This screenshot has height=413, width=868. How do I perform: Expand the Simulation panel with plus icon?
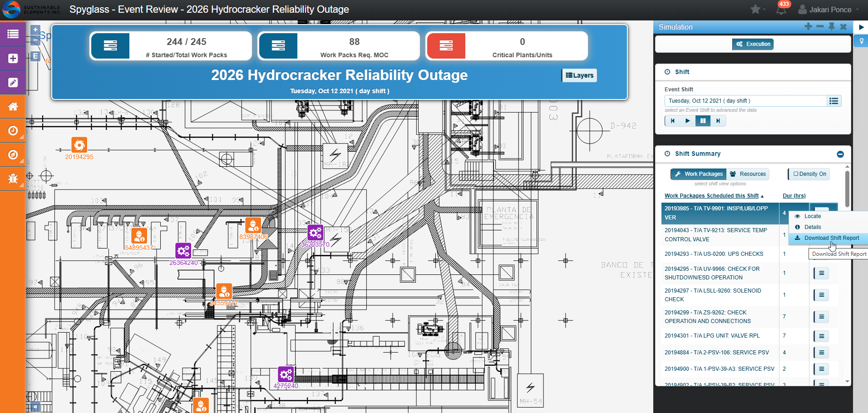pyautogui.click(x=808, y=27)
